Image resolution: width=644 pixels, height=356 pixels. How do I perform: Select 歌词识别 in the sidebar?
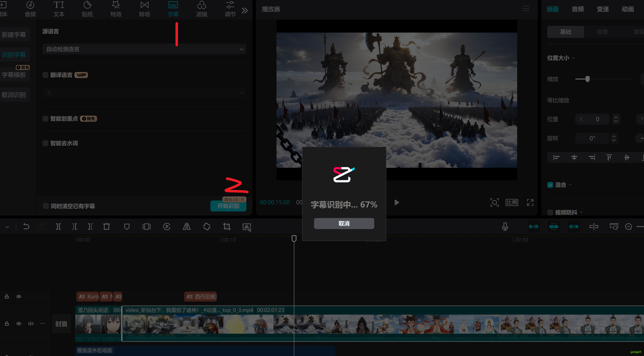(14, 95)
